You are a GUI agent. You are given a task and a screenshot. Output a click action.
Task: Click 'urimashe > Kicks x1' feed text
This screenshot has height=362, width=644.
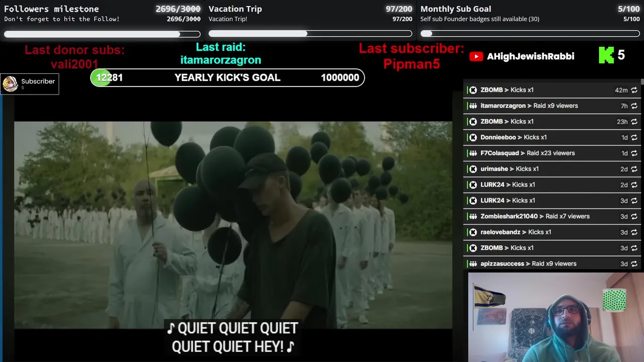510,169
